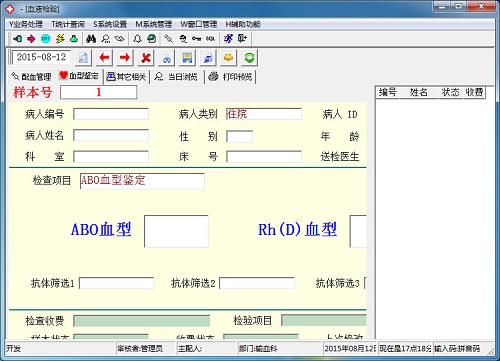This screenshot has height=361, width=500.
Task: Click the 性别 input field
Action: tap(239, 136)
